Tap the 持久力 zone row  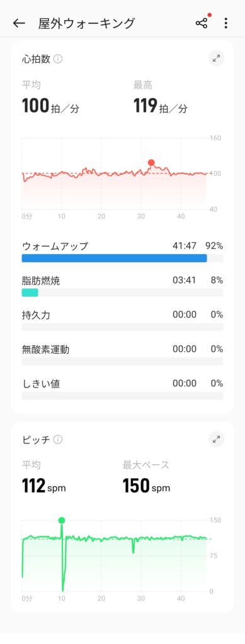point(122,320)
